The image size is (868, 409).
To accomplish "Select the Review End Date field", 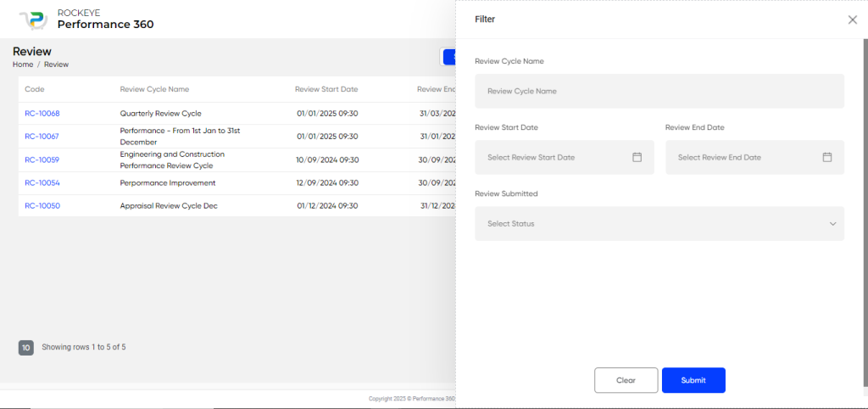I will pyautogui.click(x=754, y=157).
